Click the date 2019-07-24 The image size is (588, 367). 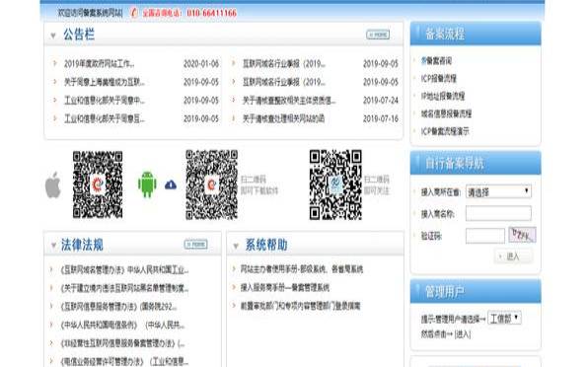381,101
